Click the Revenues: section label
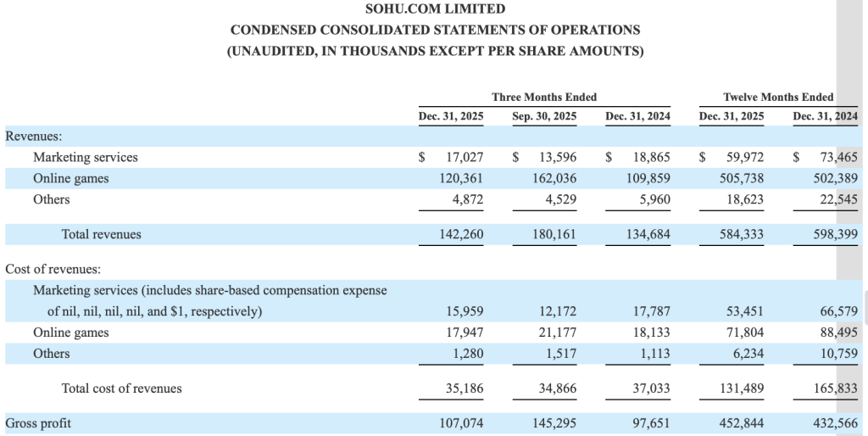 [x=34, y=136]
